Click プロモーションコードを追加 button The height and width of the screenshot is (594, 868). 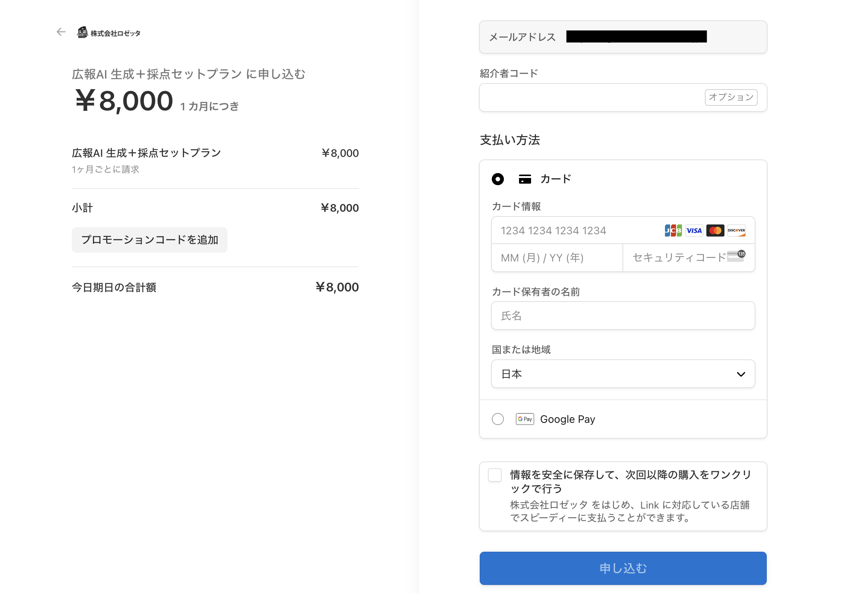[x=150, y=240]
